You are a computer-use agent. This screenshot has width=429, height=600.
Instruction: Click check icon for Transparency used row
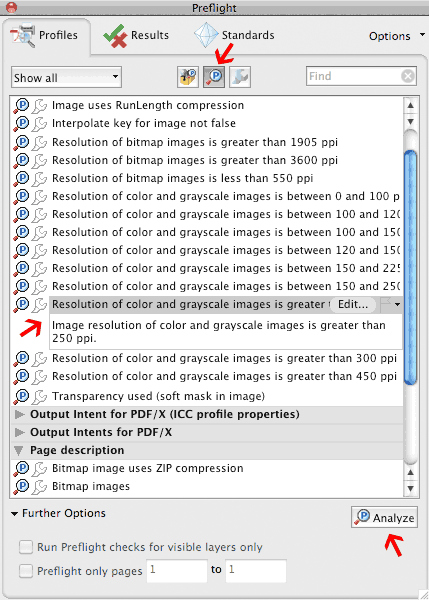(21, 396)
